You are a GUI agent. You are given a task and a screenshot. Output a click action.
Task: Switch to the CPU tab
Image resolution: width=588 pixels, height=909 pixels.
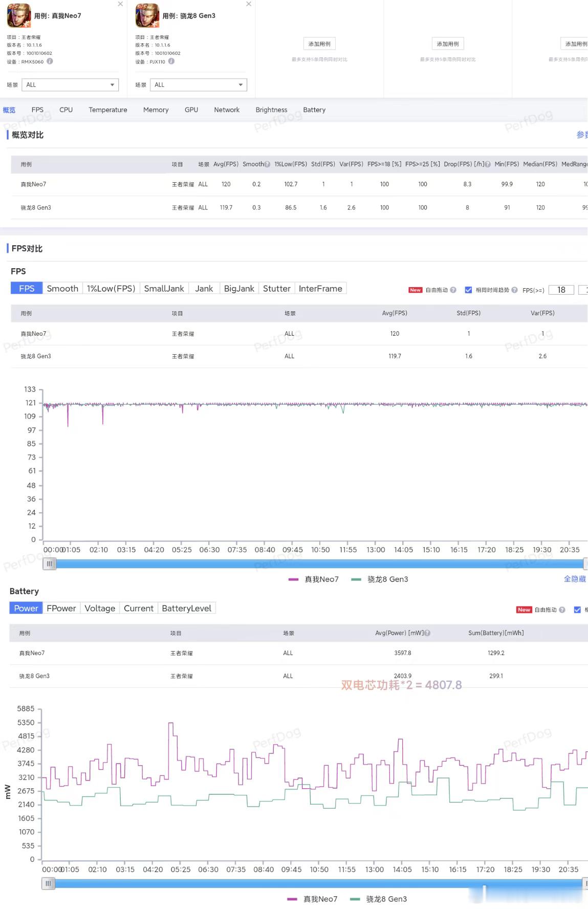click(x=66, y=110)
